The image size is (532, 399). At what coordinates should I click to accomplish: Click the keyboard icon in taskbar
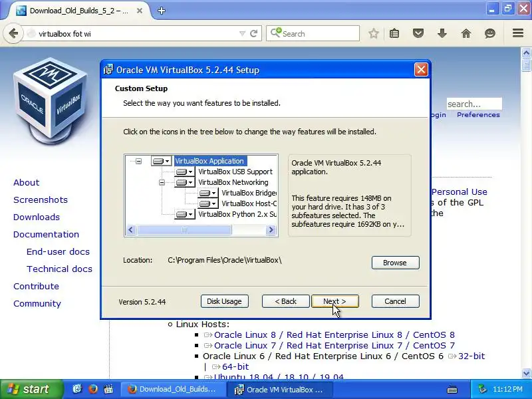pos(452,390)
